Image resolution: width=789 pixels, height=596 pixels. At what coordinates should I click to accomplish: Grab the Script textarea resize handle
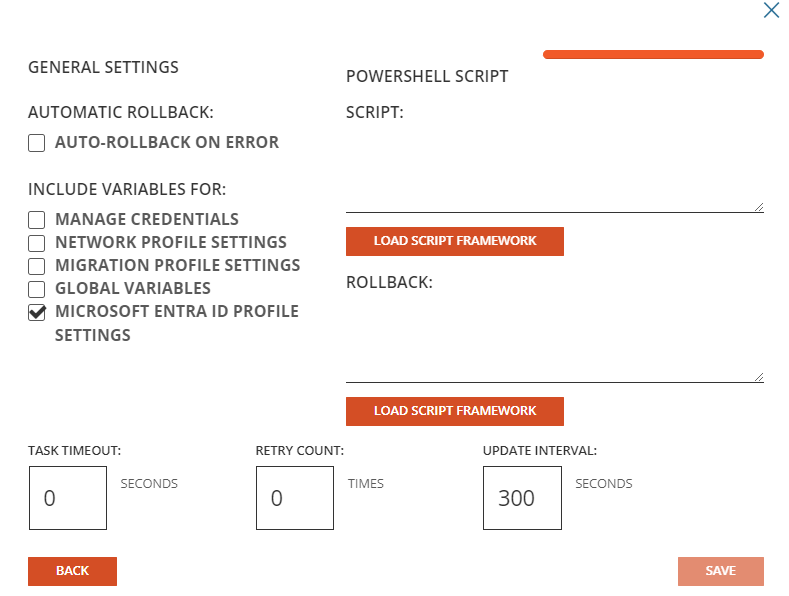coord(759,207)
